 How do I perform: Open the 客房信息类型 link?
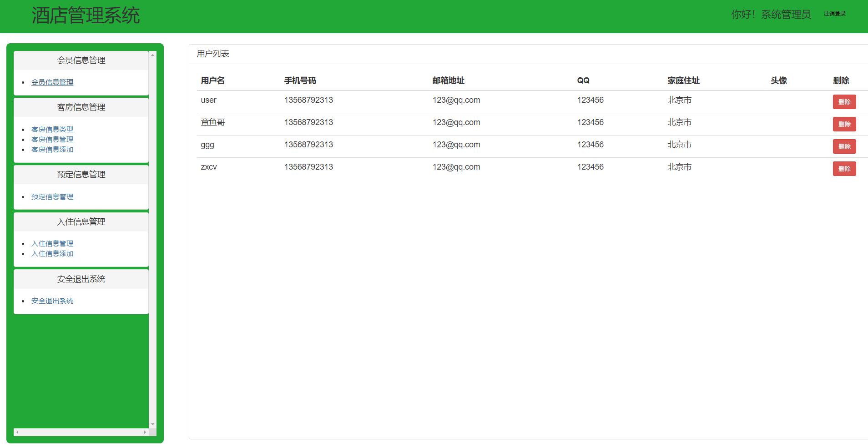pos(52,130)
